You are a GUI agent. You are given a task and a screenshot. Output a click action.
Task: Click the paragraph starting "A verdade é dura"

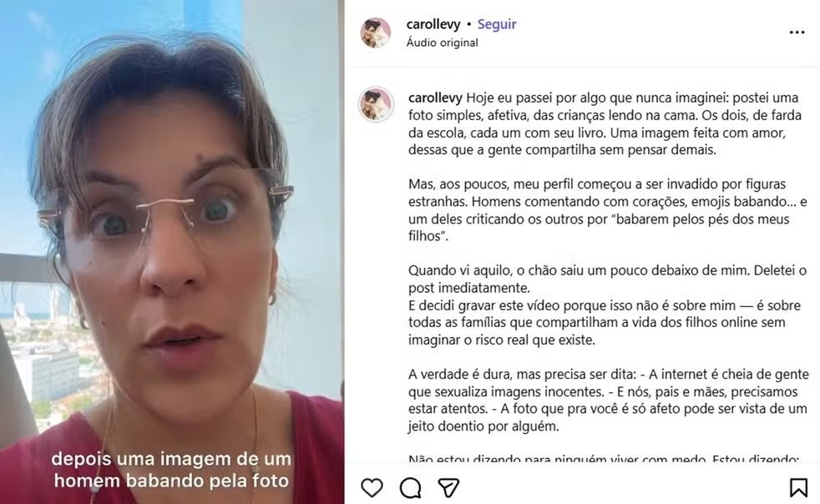click(609, 400)
